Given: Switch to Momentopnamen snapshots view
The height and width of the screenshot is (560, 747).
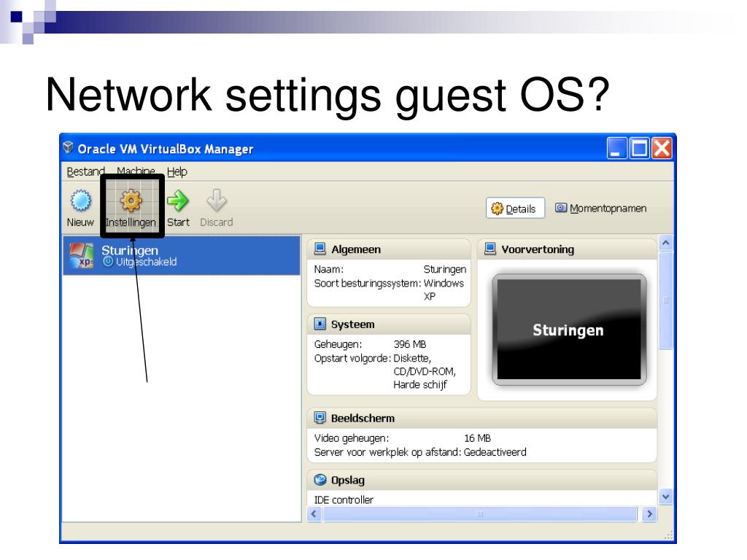Looking at the screenshot, I should click(601, 208).
